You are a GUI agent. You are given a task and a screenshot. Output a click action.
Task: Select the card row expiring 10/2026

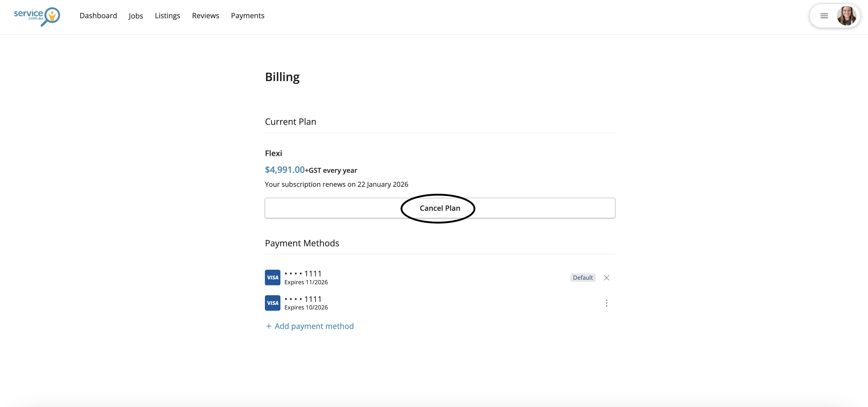point(306,303)
